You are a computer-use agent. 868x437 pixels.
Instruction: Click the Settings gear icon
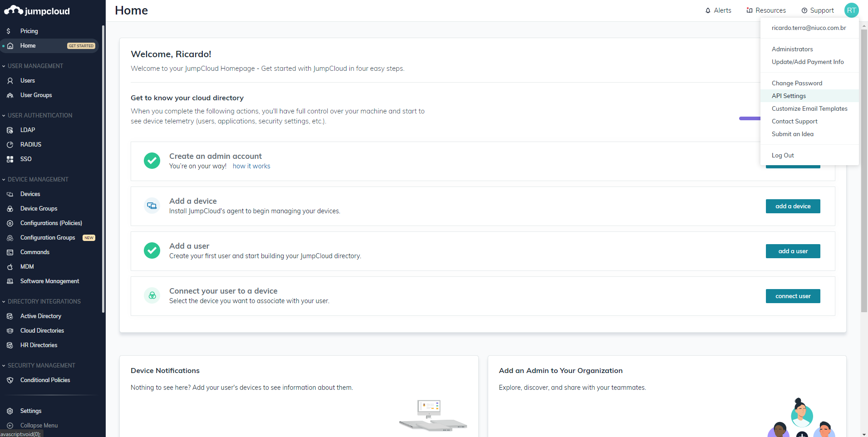10,411
